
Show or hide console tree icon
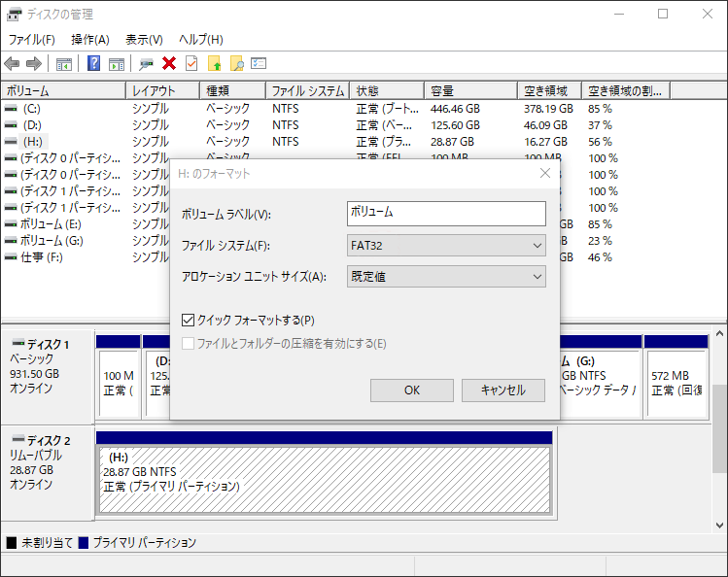[63, 64]
